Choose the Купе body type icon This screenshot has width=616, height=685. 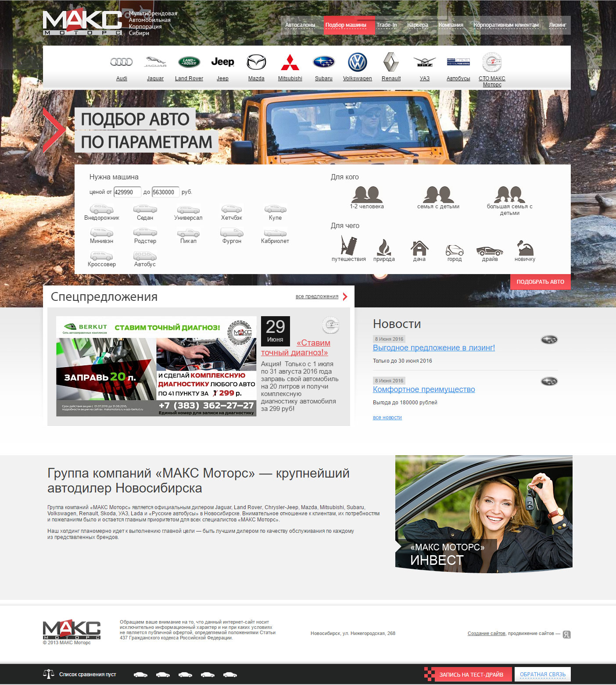[275, 209]
